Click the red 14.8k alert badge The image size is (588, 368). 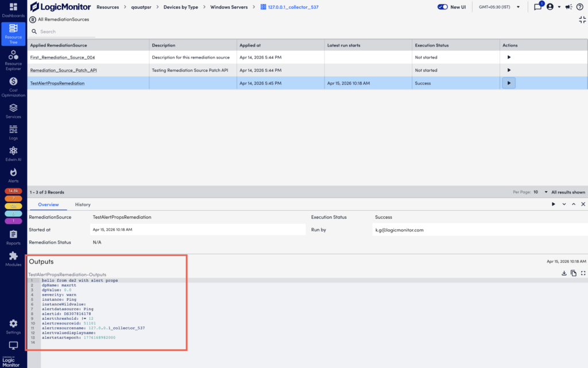[13, 191]
